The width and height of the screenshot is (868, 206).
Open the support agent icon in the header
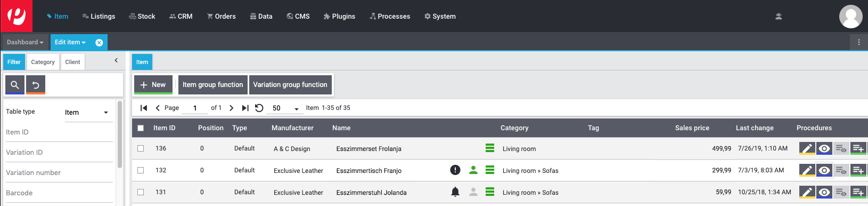pos(779,17)
